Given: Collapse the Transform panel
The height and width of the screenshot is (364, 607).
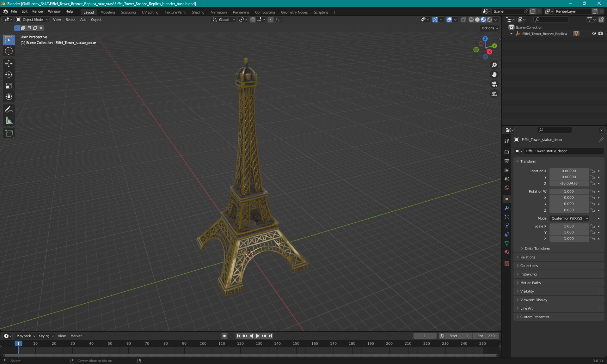Looking at the screenshot, I should (x=528, y=161).
